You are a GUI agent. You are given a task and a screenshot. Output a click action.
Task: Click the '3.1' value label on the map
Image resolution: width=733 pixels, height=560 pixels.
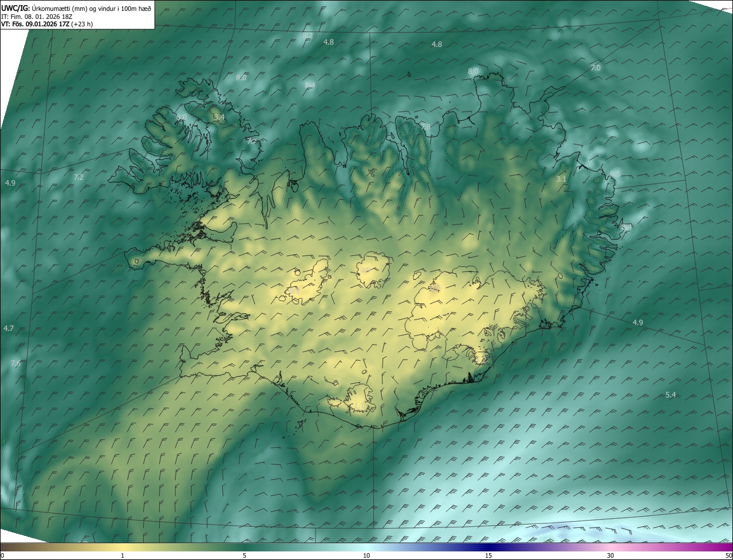561,179
